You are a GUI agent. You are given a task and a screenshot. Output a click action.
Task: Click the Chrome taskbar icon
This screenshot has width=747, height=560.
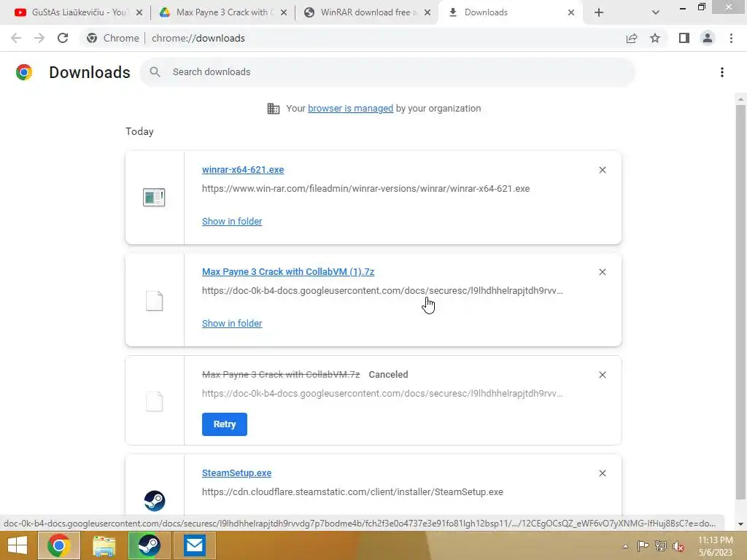[59, 545]
